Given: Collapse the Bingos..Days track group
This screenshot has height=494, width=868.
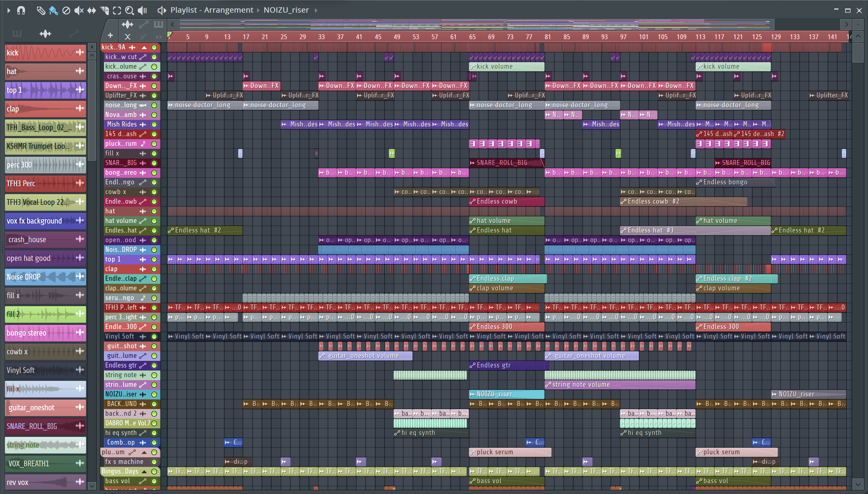Looking at the screenshot, I should [x=144, y=472].
